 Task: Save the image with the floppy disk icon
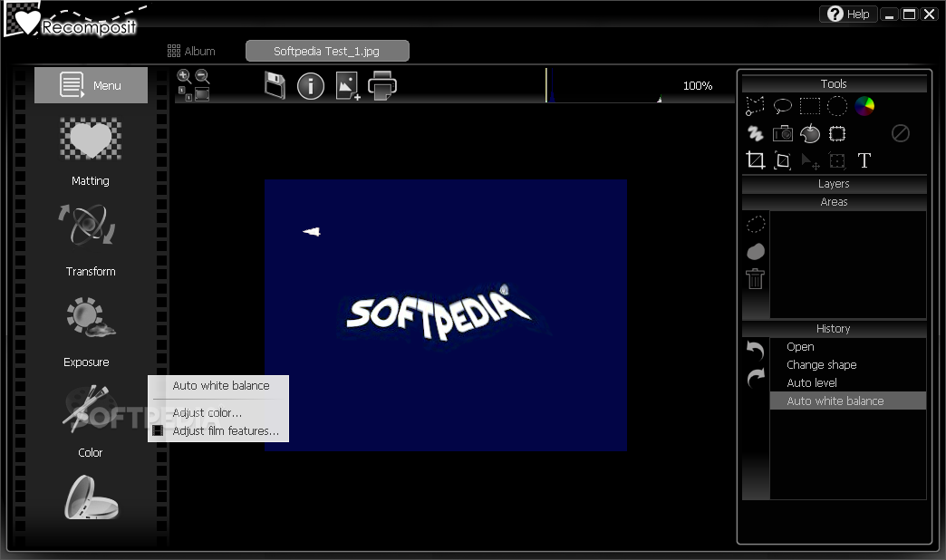pyautogui.click(x=275, y=86)
